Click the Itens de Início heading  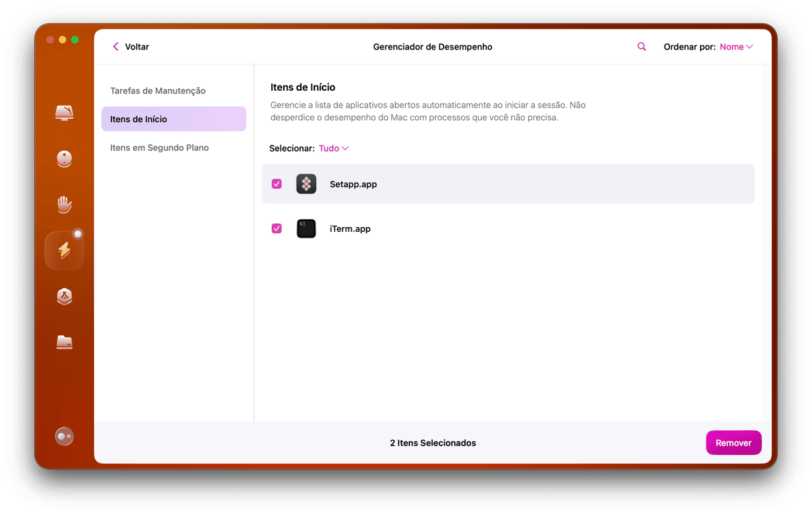pos(302,88)
